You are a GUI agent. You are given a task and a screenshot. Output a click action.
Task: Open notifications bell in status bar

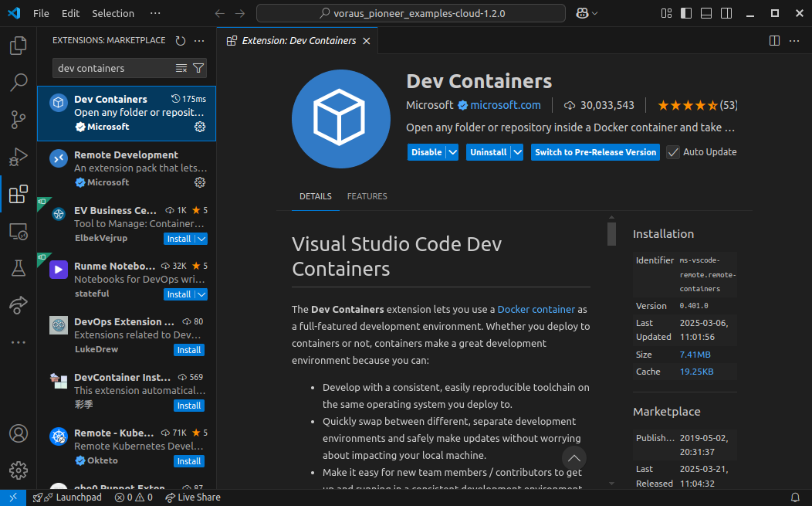(x=796, y=498)
